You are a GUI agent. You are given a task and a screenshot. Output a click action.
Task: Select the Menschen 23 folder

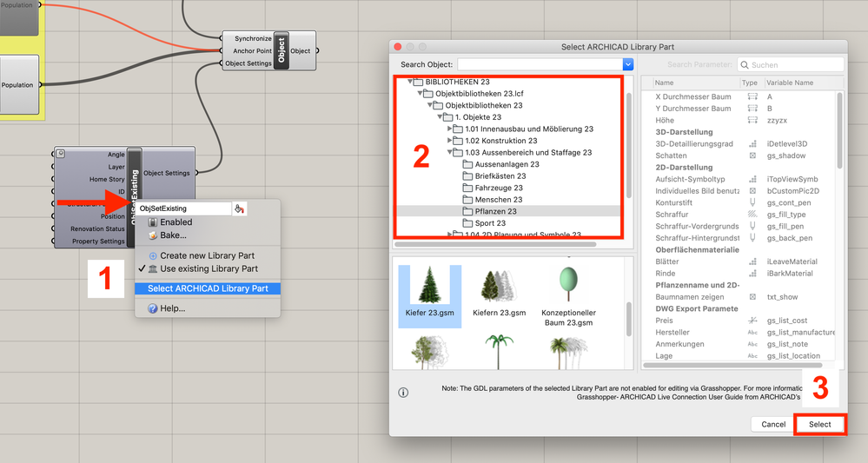click(x=493, y=199)
